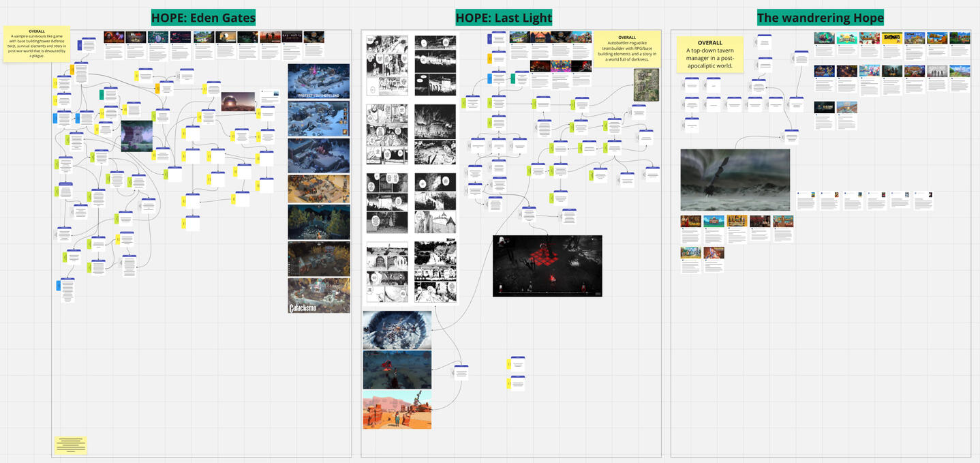Image resolution: width=980 pixels, height=463 pixels.
Task: Click the snowy circular city image
Action: pyautogui.click(x=397, y=330)
